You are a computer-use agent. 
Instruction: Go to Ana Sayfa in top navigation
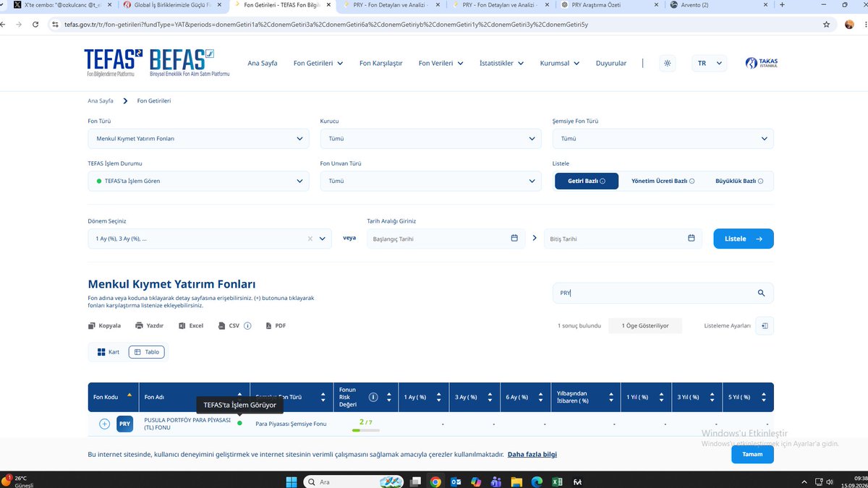(263, 63)
